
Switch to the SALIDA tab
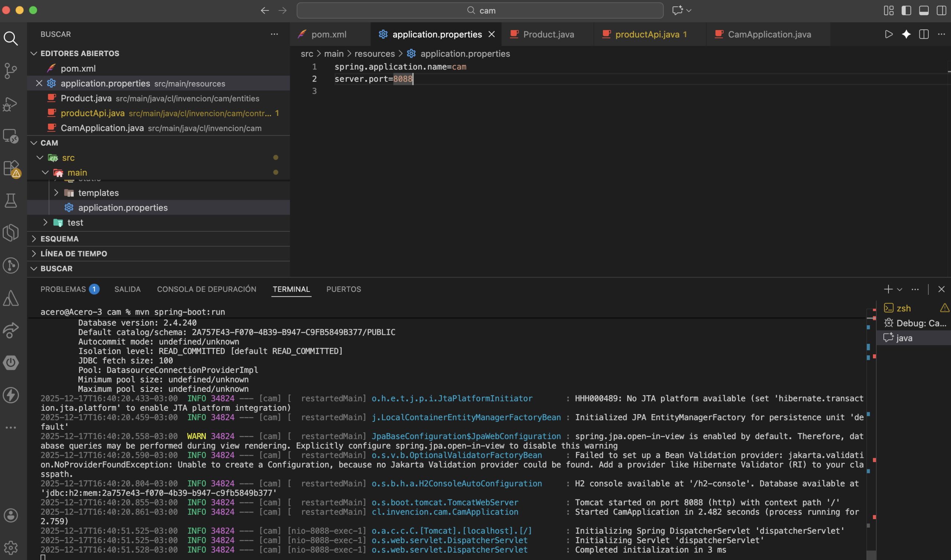point(127,289)
